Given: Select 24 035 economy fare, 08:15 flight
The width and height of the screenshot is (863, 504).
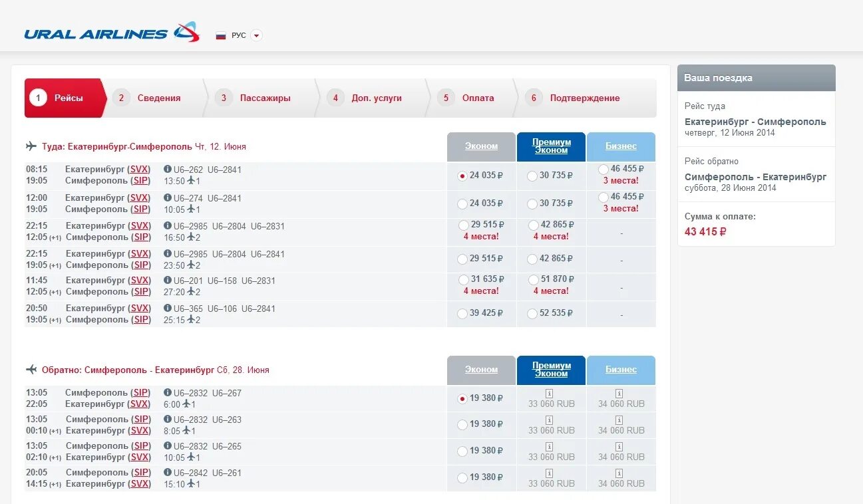Looking at the screenshot, I should 462,176.
